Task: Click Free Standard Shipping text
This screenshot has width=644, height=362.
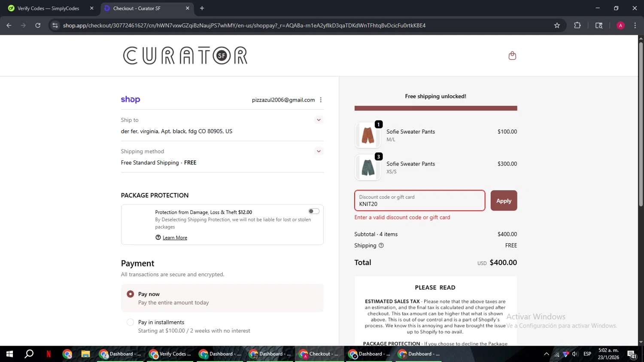Action: coord(150,163)
